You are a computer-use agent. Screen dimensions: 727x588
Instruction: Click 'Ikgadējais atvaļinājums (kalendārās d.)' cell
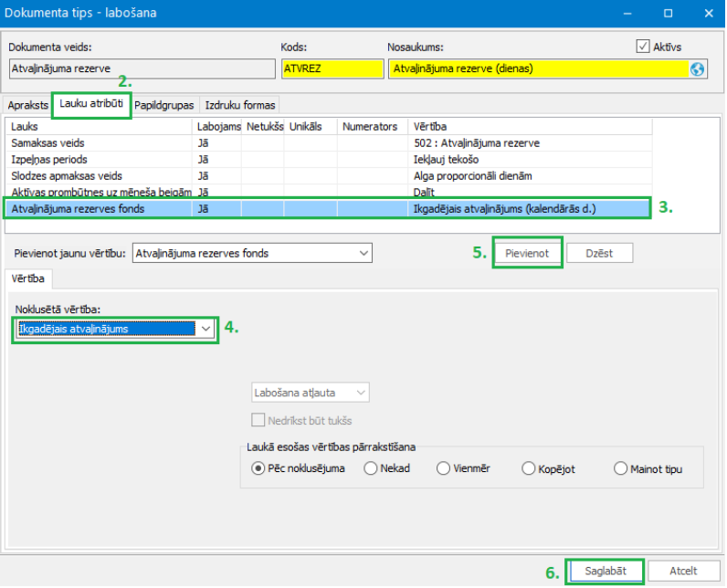click(530, 208)
